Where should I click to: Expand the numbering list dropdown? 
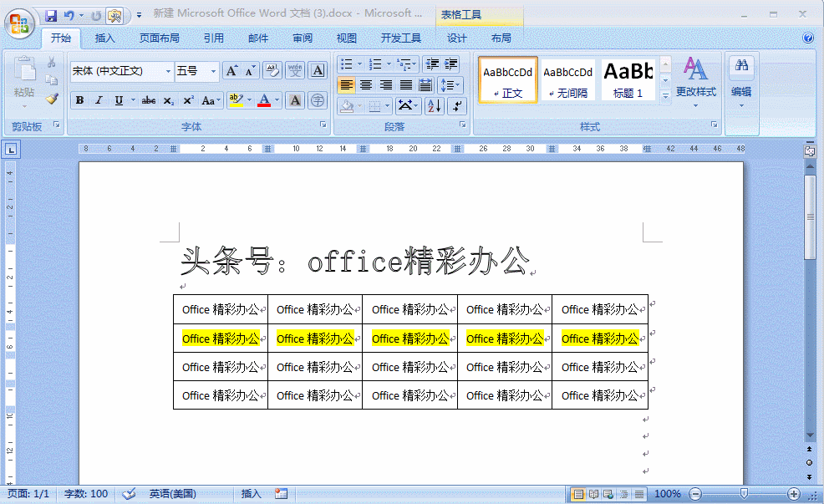(x=389, y=64)
